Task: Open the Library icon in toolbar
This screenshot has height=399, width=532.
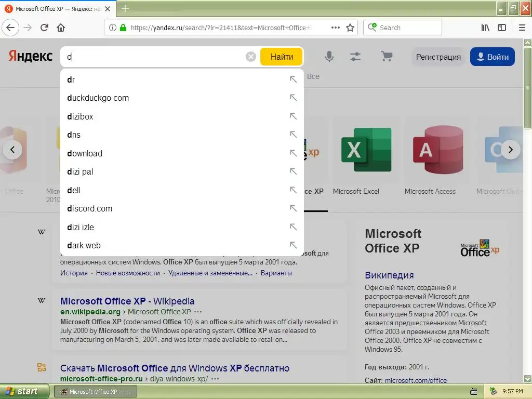Action: point(485,28)
